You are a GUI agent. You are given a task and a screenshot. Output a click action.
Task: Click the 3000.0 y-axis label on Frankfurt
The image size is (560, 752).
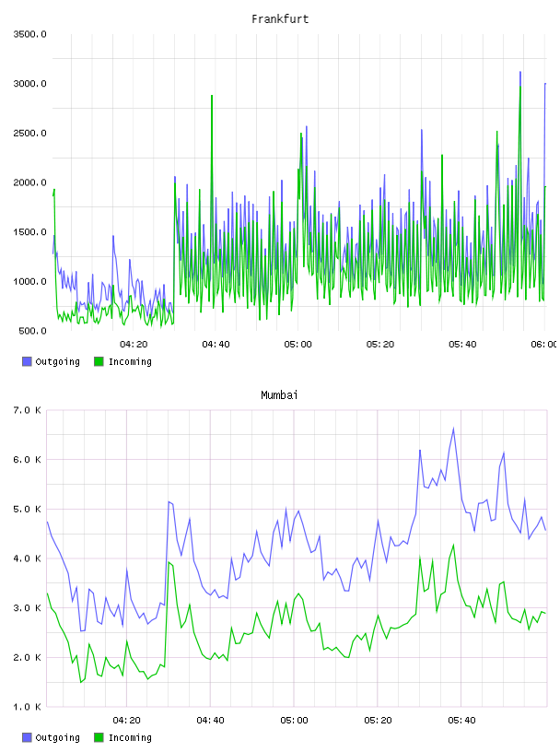(x=29, y=84)
